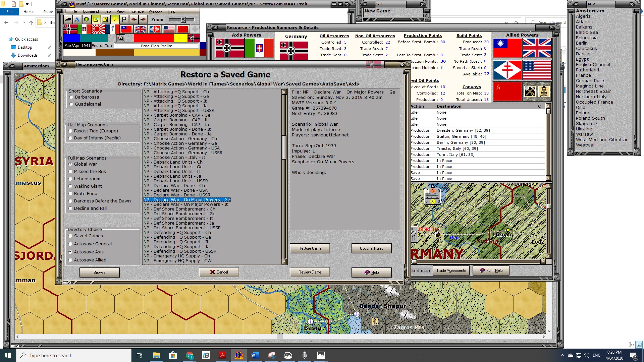Click the Browse button

99,273
